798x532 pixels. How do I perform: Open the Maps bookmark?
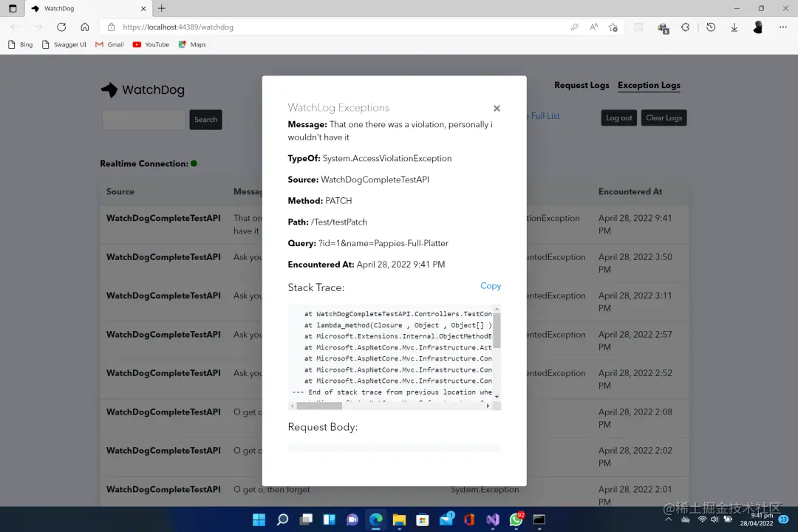click(x=192, y=45)
